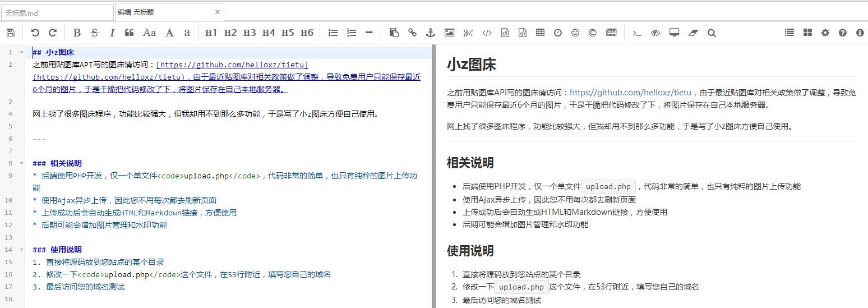The width and height of the screenshot is (868, 308).
Task: Convert selection to lowercase a
Action: [x=187, y=33]
